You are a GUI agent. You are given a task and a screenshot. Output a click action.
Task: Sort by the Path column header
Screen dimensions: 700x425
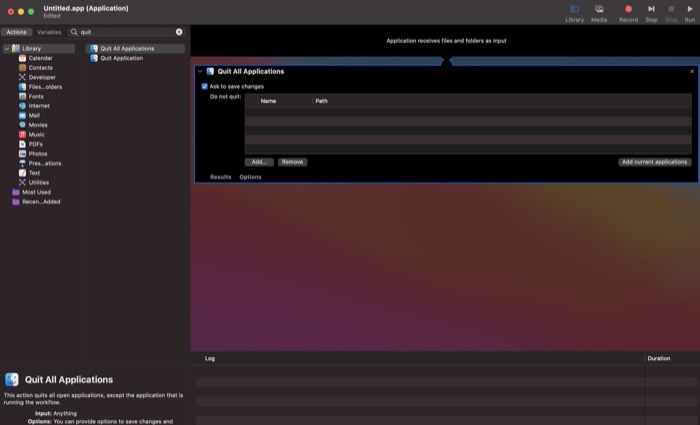pyautogui.click(x=321, y=101)
